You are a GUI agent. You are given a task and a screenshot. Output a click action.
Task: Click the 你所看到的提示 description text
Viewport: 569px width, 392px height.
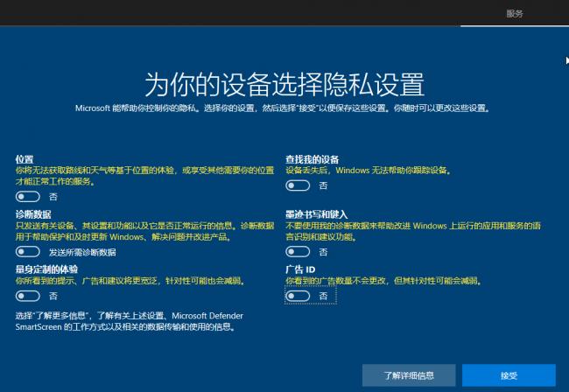pyautogui.click(x=130, y=281)
